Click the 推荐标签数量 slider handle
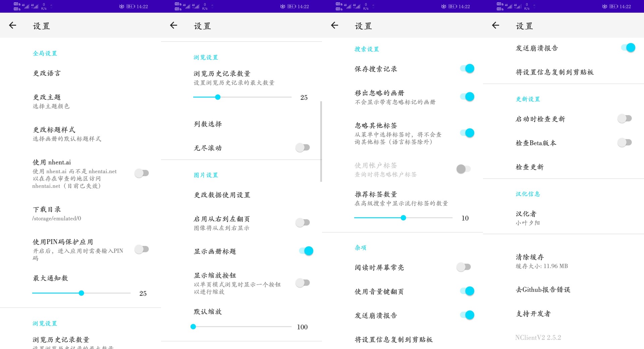Screen dimensions: 644x349 [404, 218]
